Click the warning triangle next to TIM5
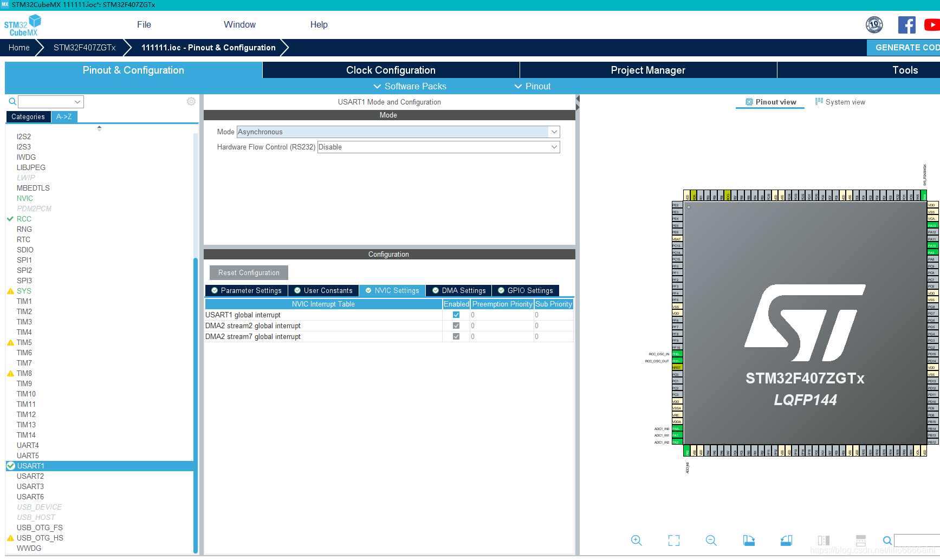 (10, 343)
